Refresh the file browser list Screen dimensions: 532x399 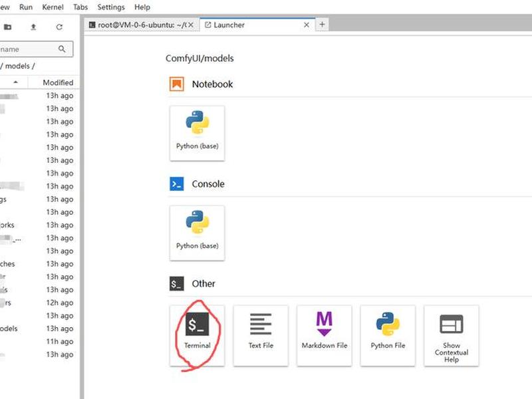pyautogui.click(x=59, y=27)
